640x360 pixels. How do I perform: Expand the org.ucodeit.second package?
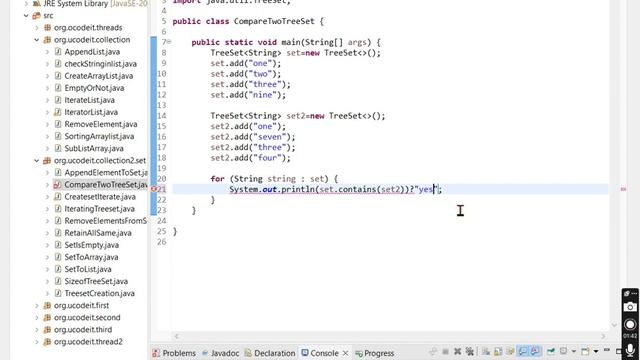coord(37,318)
